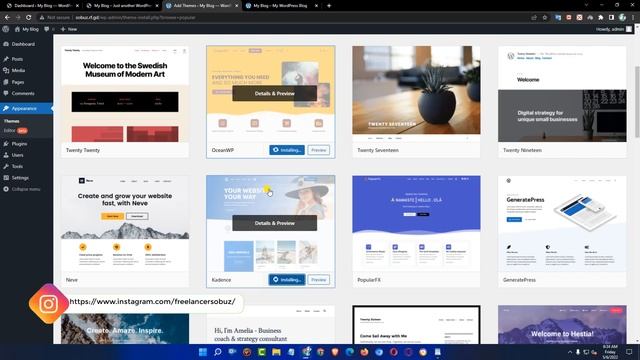Click OceanWP Details & Preview overlay

[274, 93]
